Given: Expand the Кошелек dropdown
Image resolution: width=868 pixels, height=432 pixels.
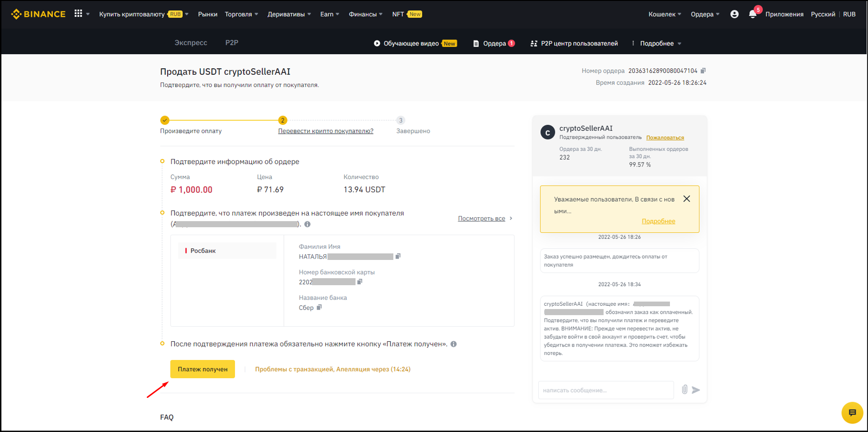Looking at the screenshot, I should point(665,14).
